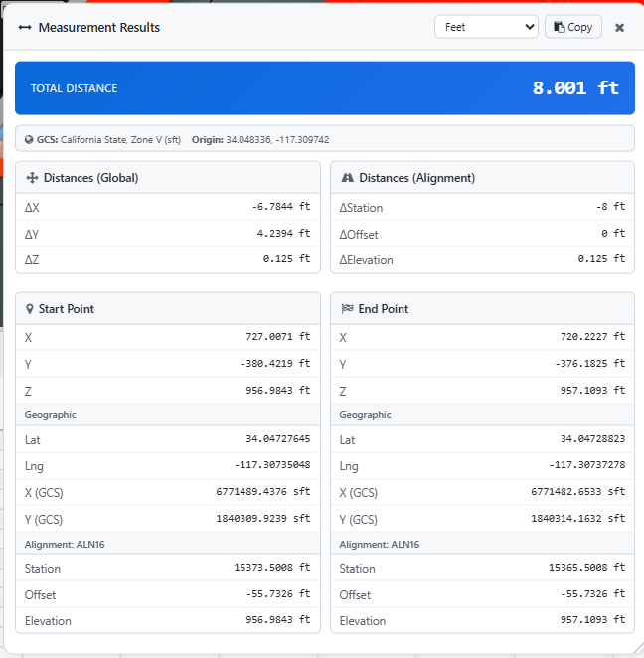Click the map pin icon by Start Point

coord(30,309)
